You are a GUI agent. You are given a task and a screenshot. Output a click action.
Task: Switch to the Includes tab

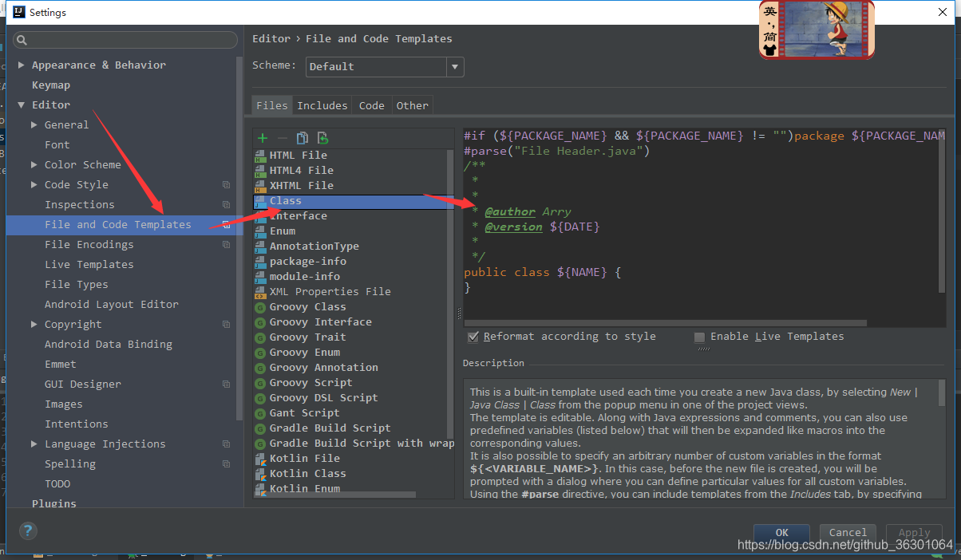[x=322, y=105]
